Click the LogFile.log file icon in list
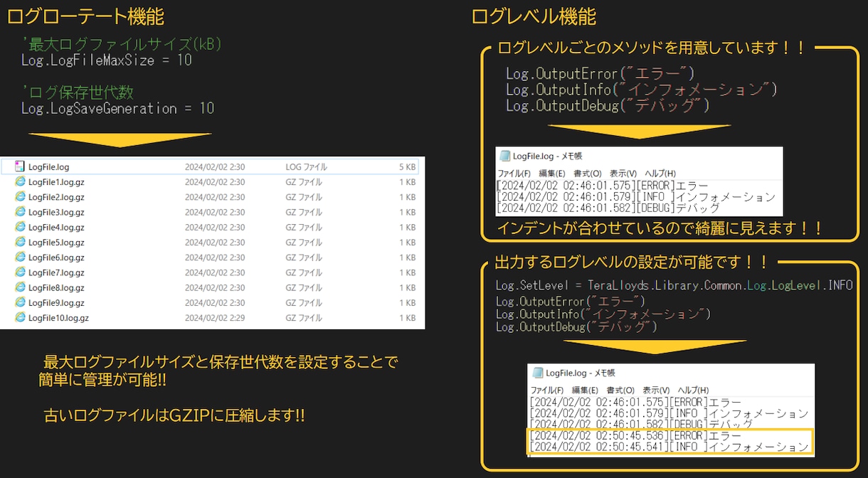The image size is (868, 478). tap(20, 166)
